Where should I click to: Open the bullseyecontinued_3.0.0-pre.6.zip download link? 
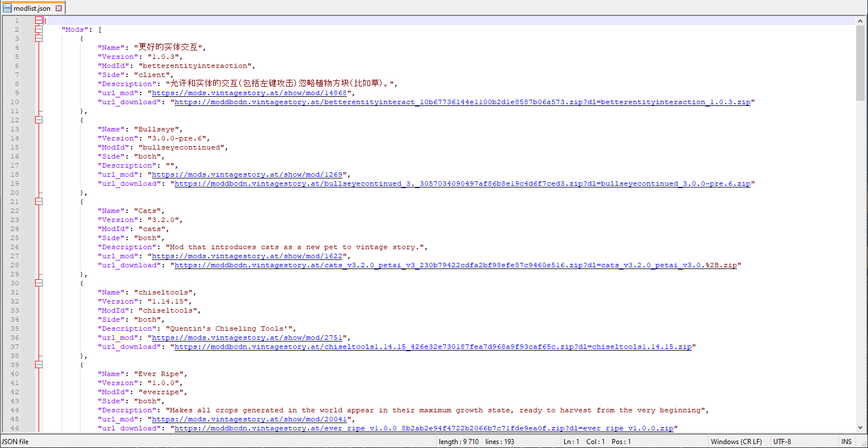pyautogui.click(x=463, y=184)
